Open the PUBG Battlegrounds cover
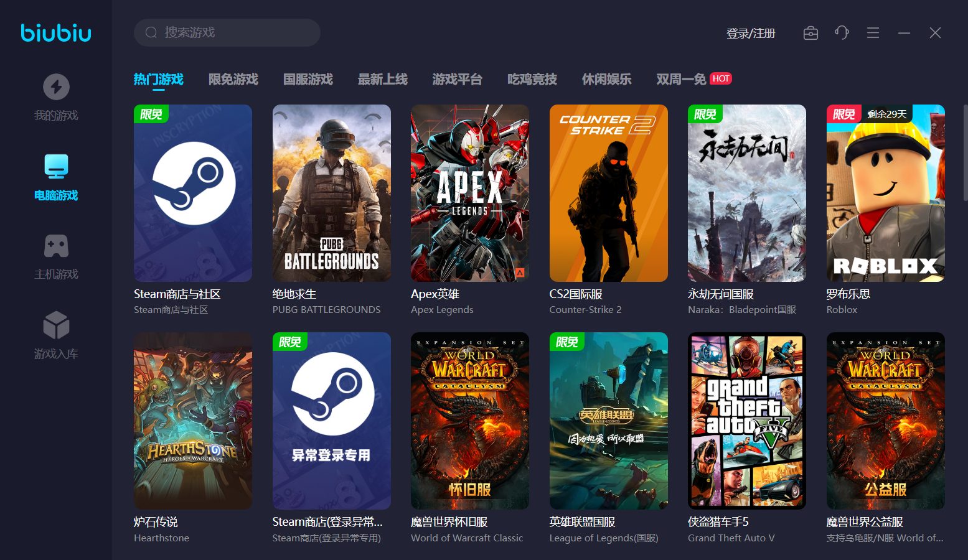The image size is (968, 560). click(332, 193)
